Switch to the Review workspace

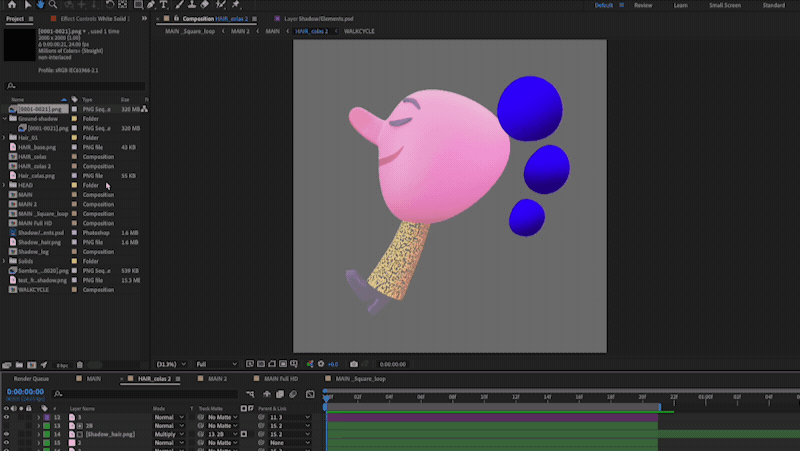[643, 5]
